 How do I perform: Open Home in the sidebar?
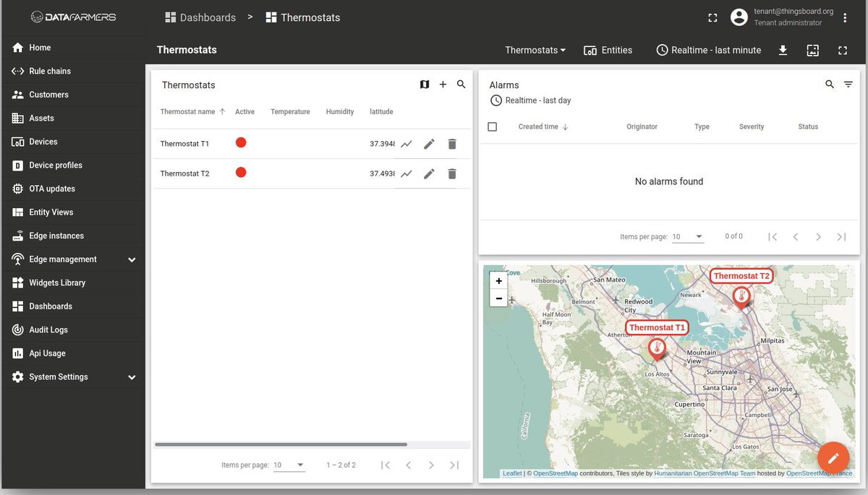tap(73, 48)
